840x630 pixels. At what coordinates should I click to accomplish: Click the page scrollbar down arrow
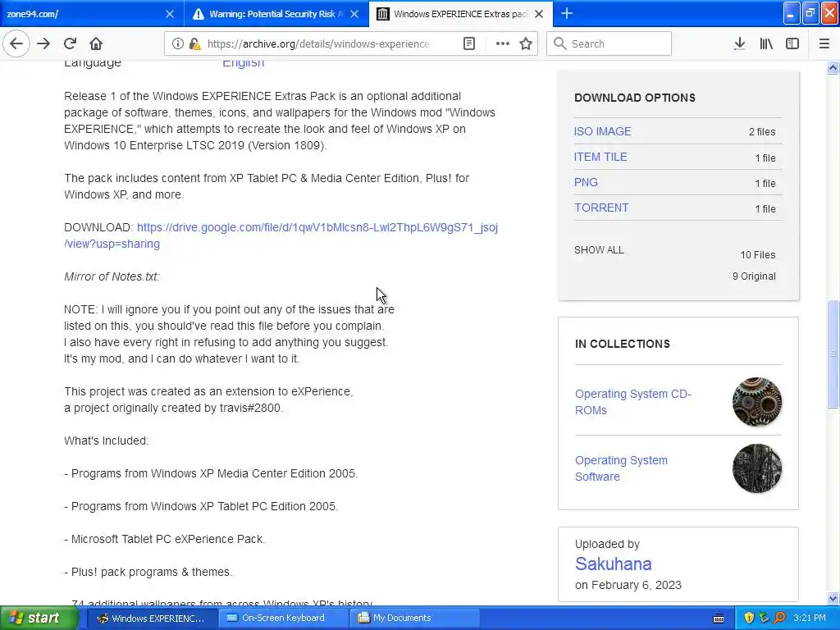coord(833,598)
